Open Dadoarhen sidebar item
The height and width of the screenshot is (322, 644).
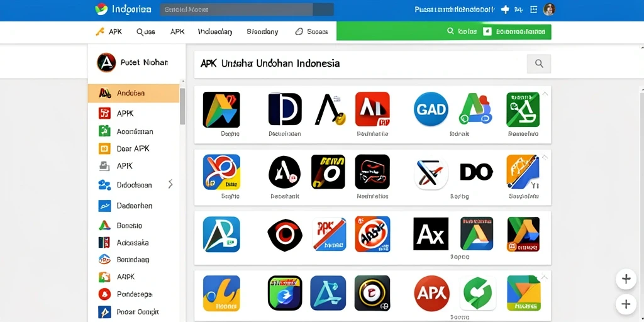(133, 206)
